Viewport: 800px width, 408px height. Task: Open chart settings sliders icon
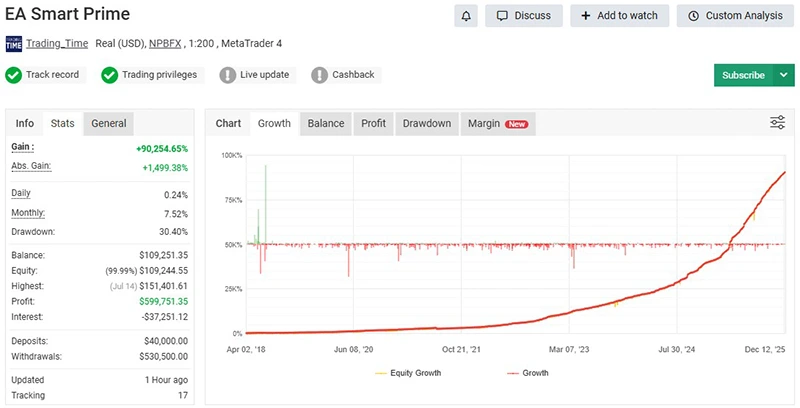777,123
